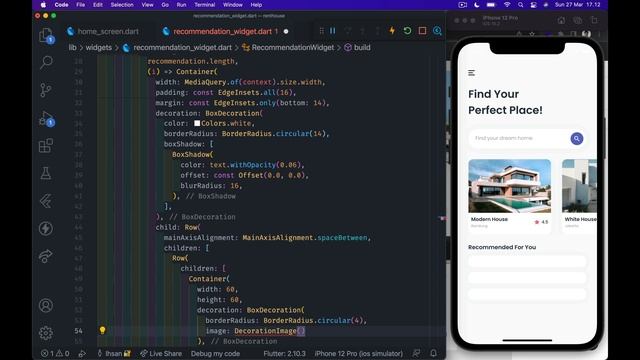Tap the White House card image
The width and height of the screenshot is (640, 360).
579,186
